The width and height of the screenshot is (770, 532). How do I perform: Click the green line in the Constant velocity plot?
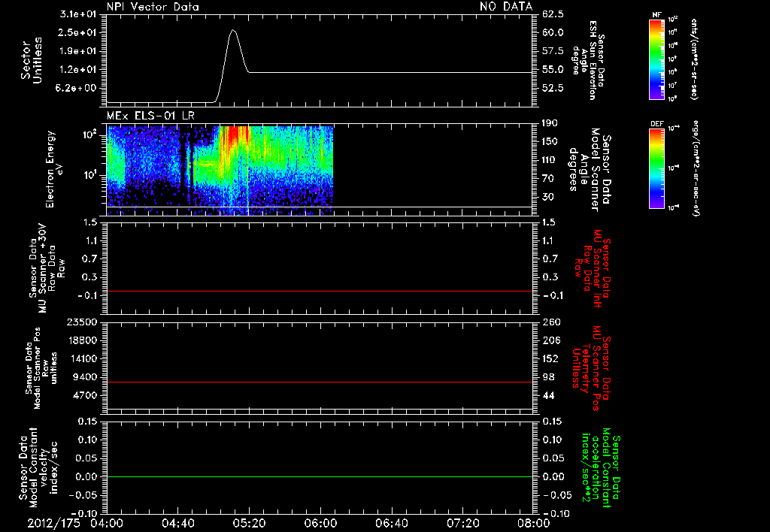(320, 476)
